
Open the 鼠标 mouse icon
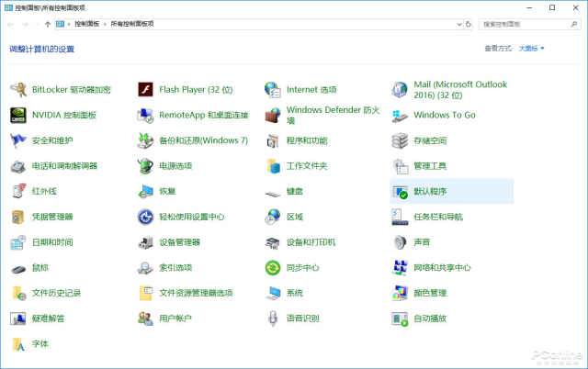coord(18,268)
